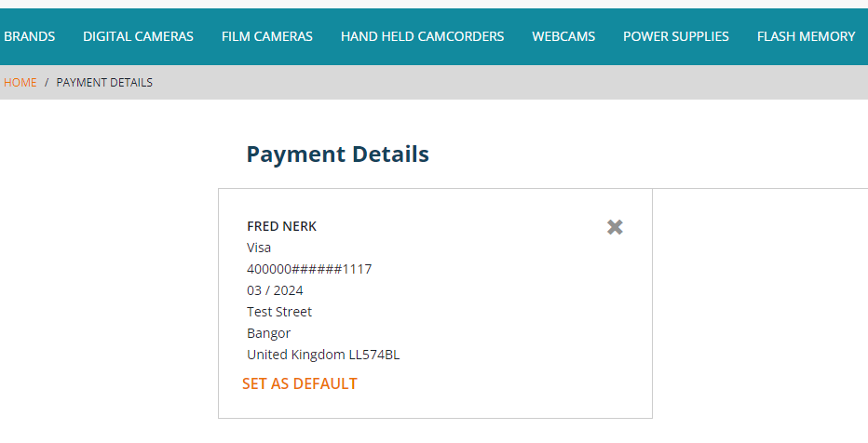Viewport: 868px width, 443px height.
Task: Click the masked card number ending 1117
Action: (x=309, y=269)
